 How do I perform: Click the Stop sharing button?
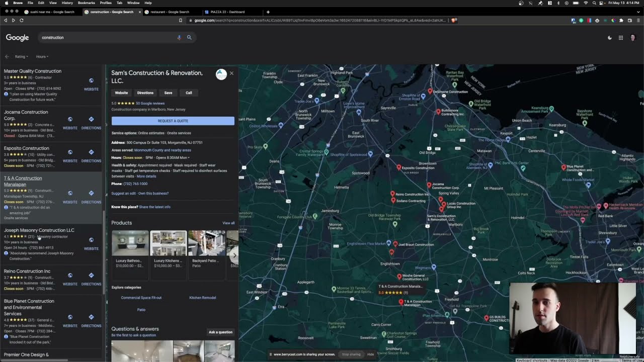(351, 354)
